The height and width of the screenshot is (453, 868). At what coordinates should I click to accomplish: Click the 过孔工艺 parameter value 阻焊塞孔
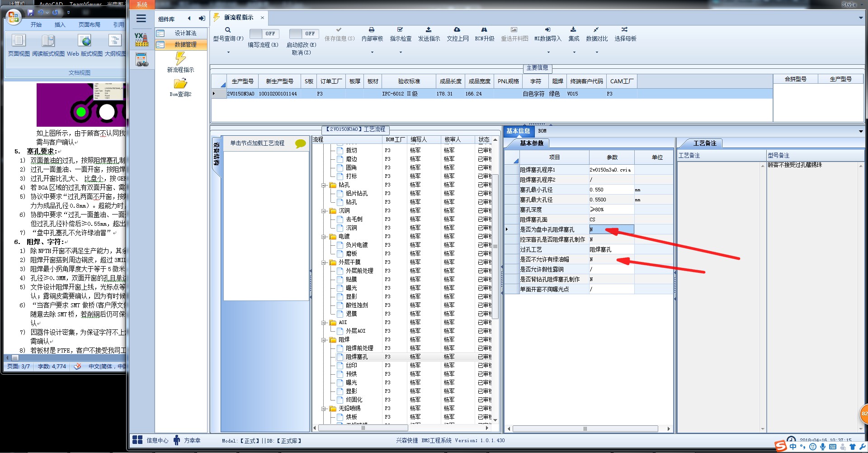tap(611, 249)
